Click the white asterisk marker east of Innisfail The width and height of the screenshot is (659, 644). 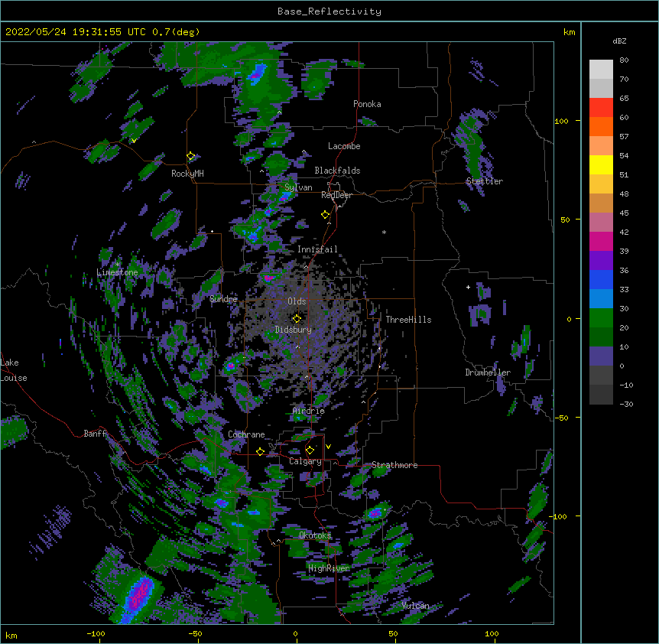[384, 232]
